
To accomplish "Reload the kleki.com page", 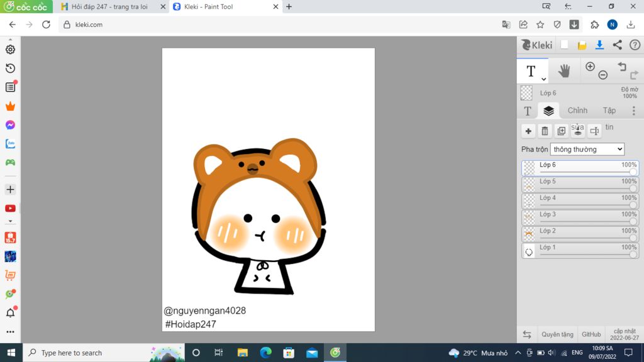I will click(x=46, y=25).
